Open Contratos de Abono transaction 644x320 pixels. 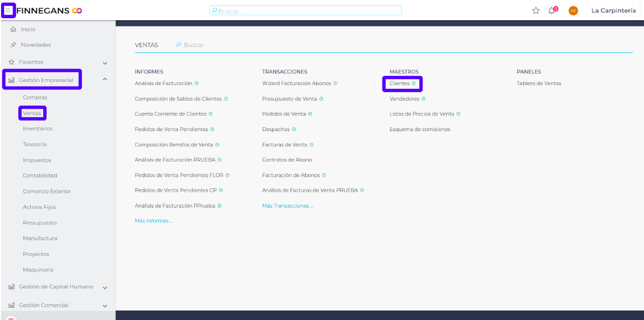pyautogui.click(x=287, y=160)
